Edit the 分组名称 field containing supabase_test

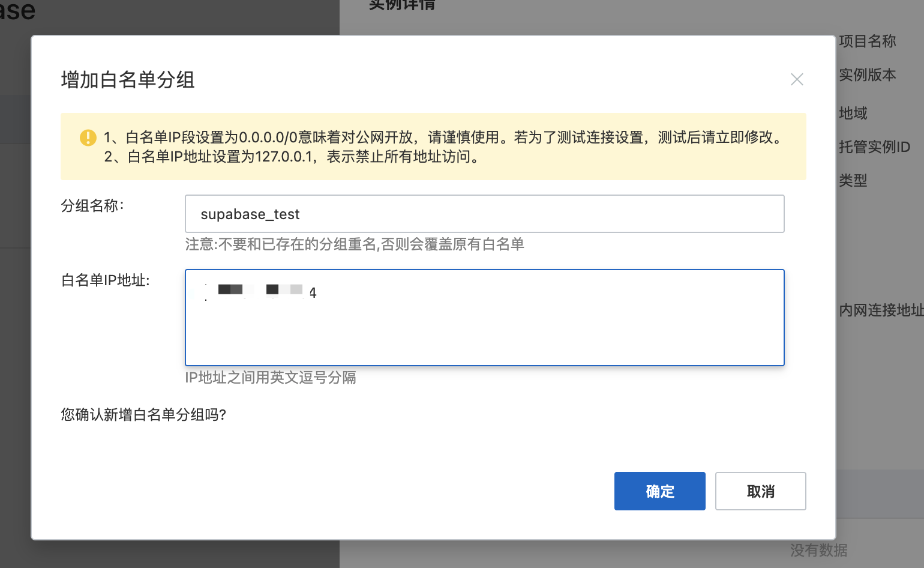coord(484,214)
